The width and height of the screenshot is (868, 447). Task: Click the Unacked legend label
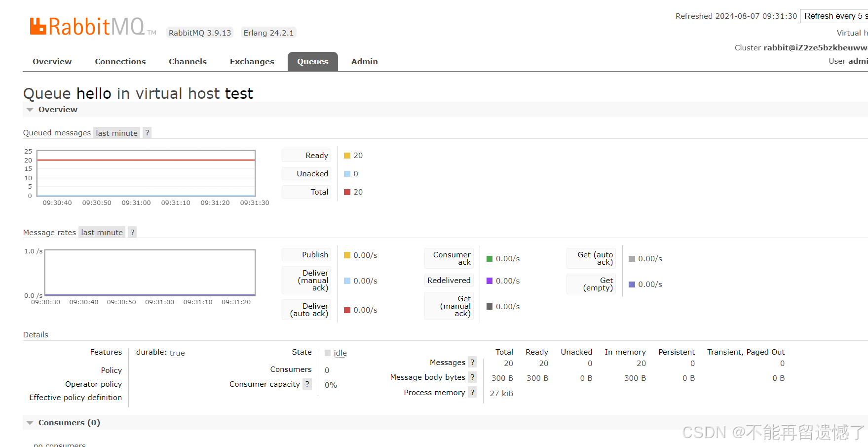pyautogui.click(x=306, y=174)
